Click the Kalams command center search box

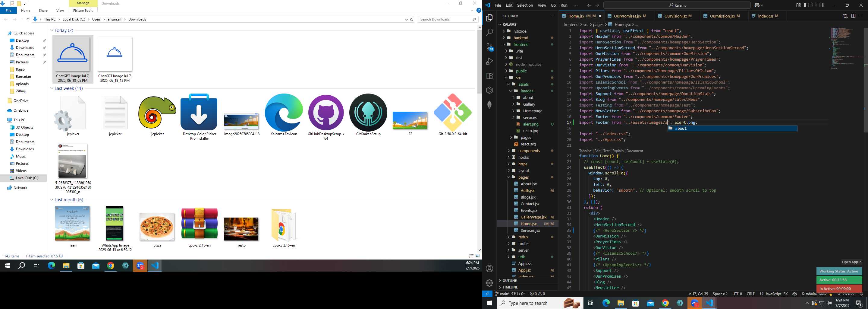(677, 5)
